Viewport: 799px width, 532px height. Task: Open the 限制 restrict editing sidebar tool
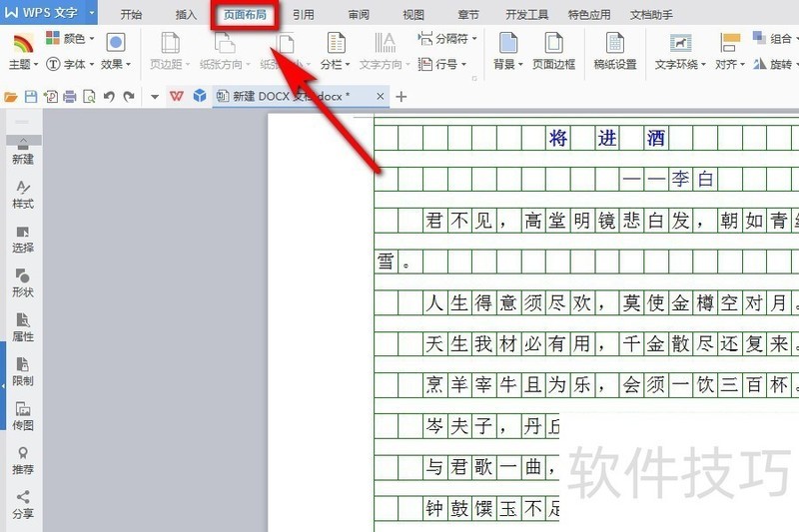pos(23,371)
